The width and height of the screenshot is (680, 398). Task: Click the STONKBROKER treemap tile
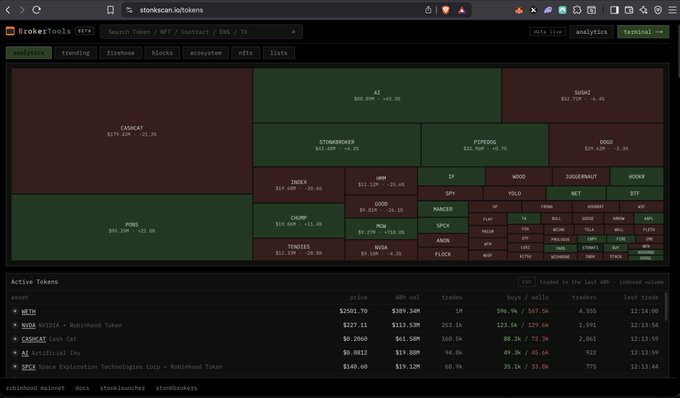(337, 145)
